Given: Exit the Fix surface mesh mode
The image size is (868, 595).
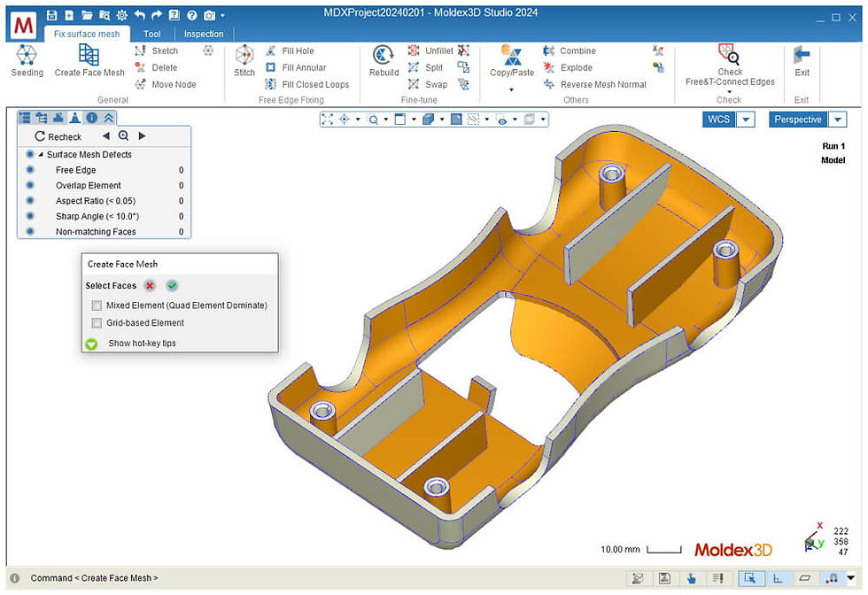Looking at the screenshot, I should (x=802, y=61).
